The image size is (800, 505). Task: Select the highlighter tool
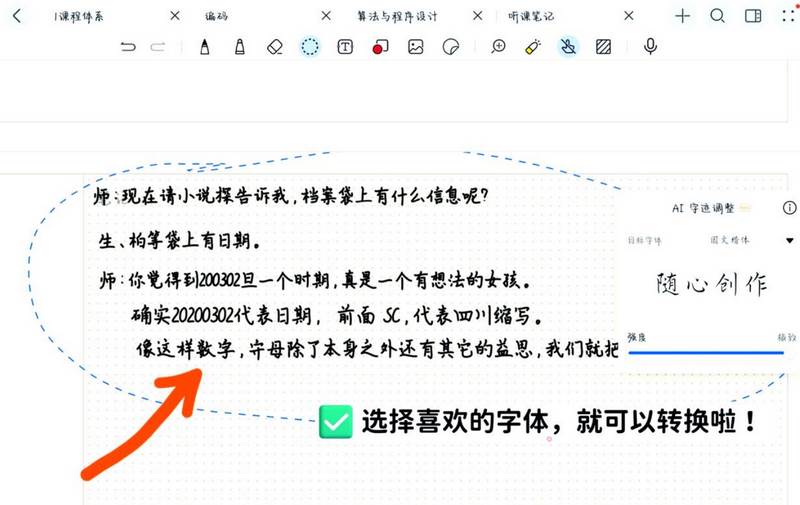coord(239,47)
